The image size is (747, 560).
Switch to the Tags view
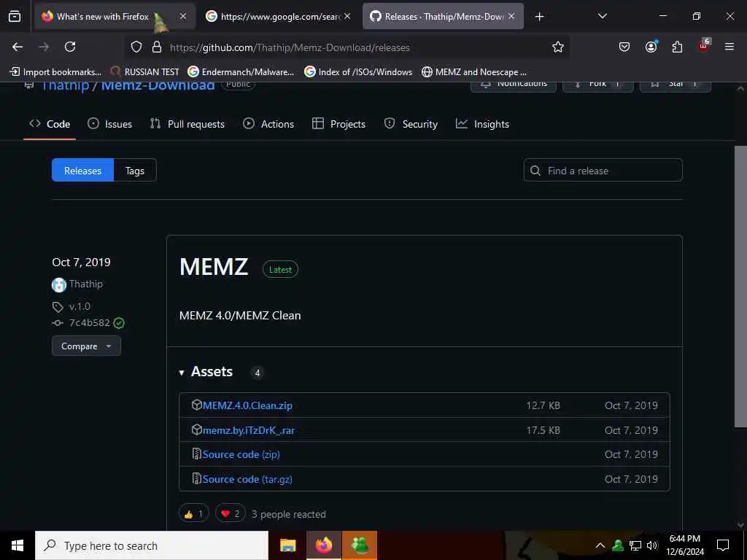click(135, 171)
